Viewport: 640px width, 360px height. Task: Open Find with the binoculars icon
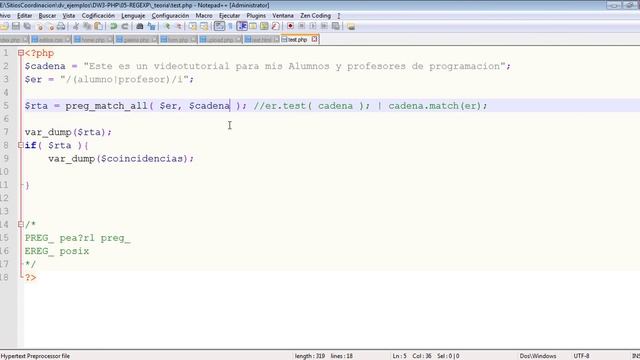[x=140, y=27]
